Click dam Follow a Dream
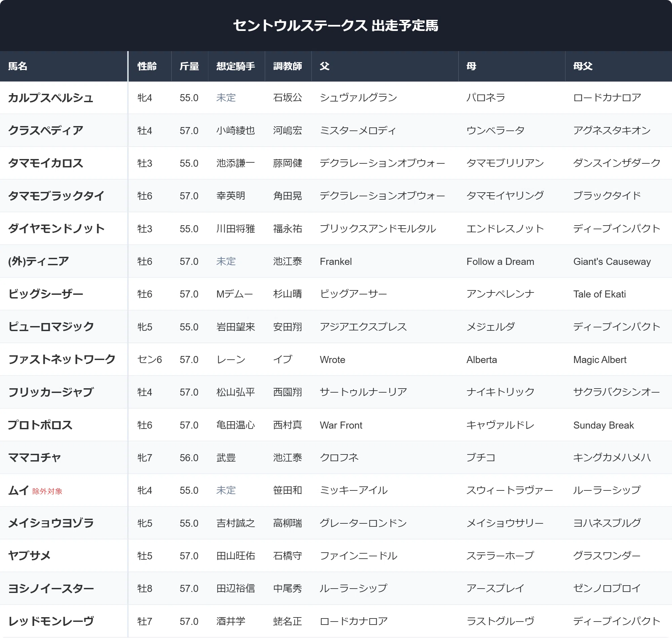The width and height of the screenshot is (672, 638). pyautogui.click(x=500, y=262)
